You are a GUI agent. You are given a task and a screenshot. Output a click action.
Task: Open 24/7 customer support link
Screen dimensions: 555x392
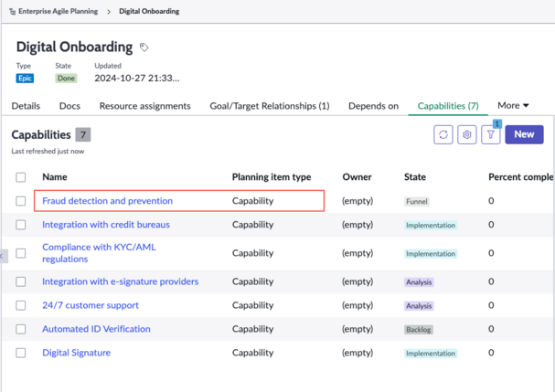point(91,305)
